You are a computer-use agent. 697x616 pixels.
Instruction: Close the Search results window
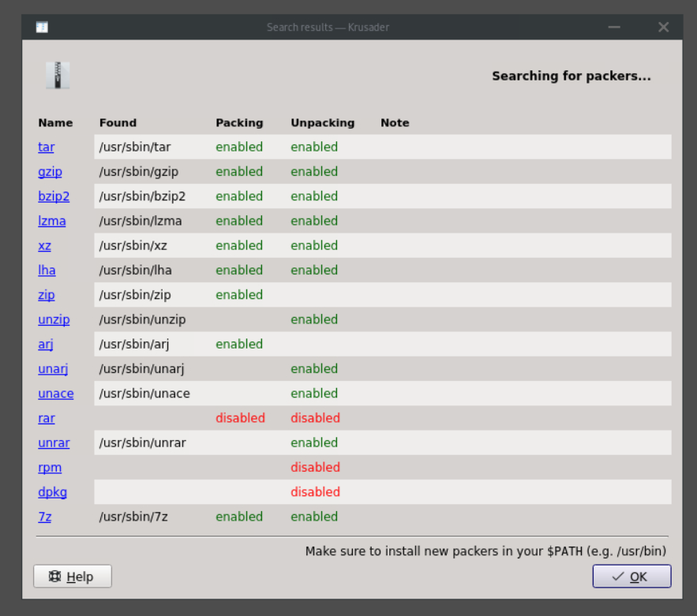click(663, 27)
